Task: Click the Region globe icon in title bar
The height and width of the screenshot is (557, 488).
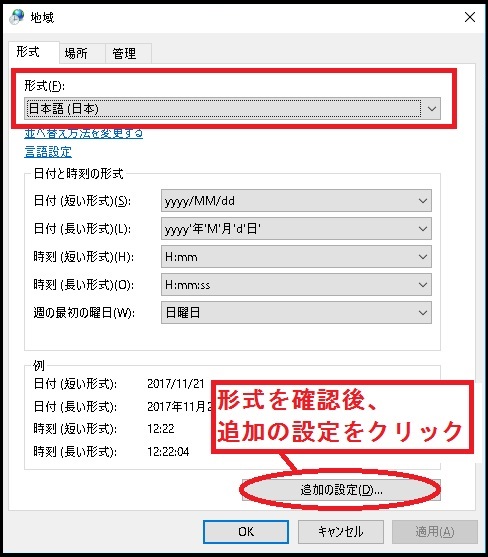Action: point(17,17)
